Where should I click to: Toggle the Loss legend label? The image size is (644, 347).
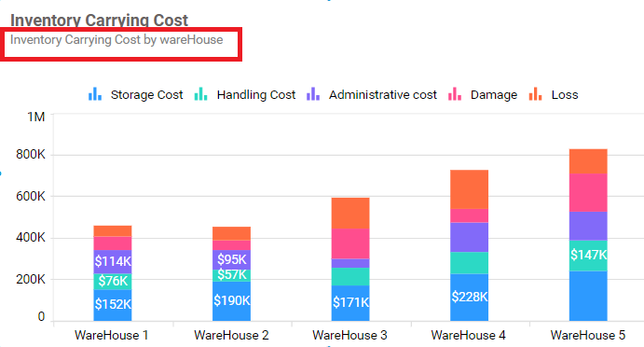[565, 94]
